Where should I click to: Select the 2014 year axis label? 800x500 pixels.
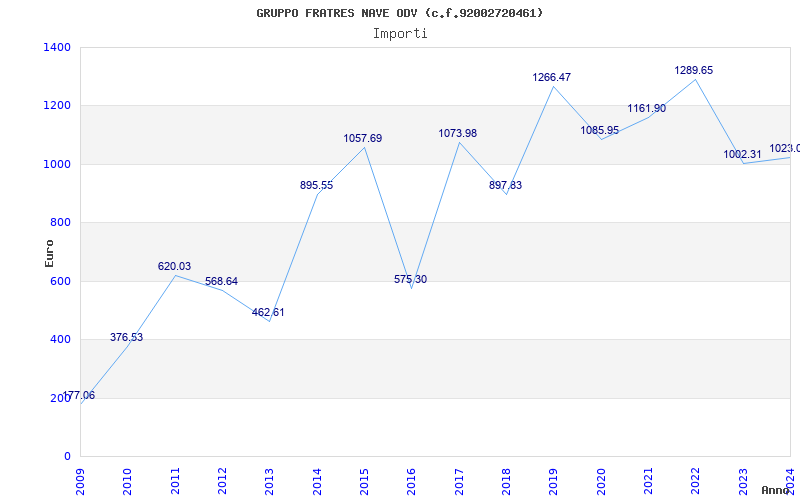click(x=317, y=481)
